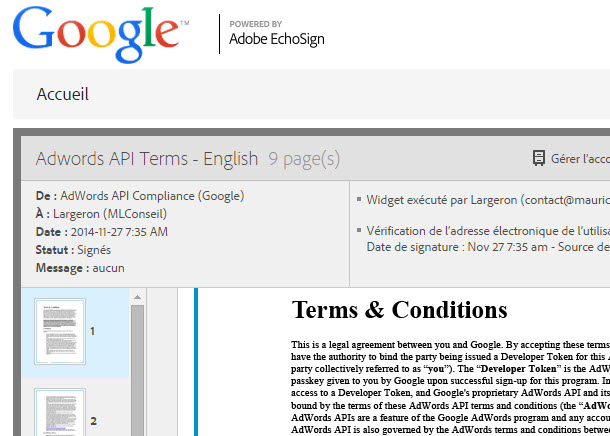Open the Gérer l'accord link
This screenshot has height=436, width=610.
click(580, 159)
